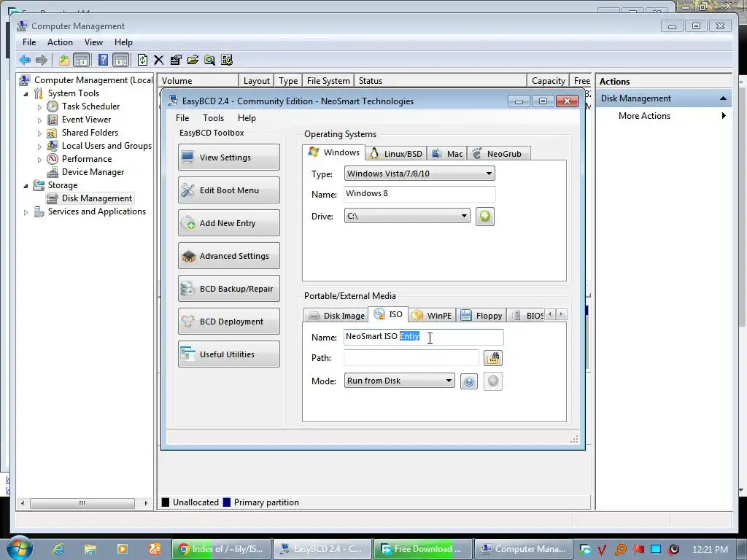This screenshot has height=560, width=747.
Task: Open the EasyBCD Tools menu
Action: 213,118
